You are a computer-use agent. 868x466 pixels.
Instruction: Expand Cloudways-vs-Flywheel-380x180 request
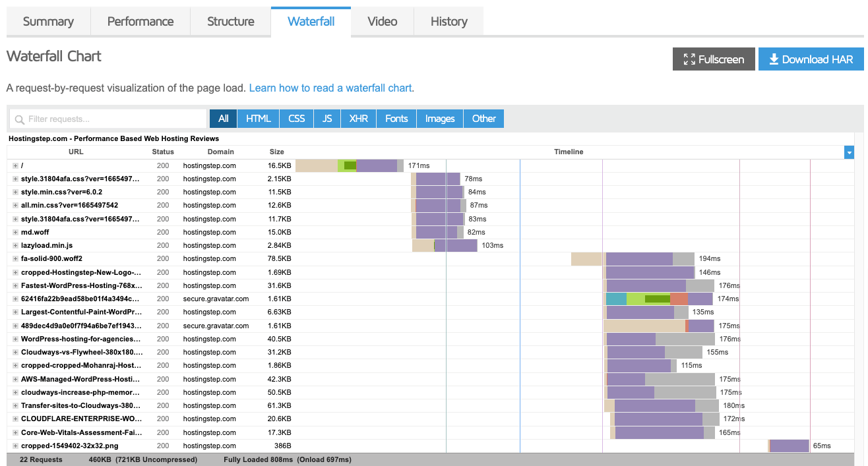pyautogui.click(x=15, y=352)
